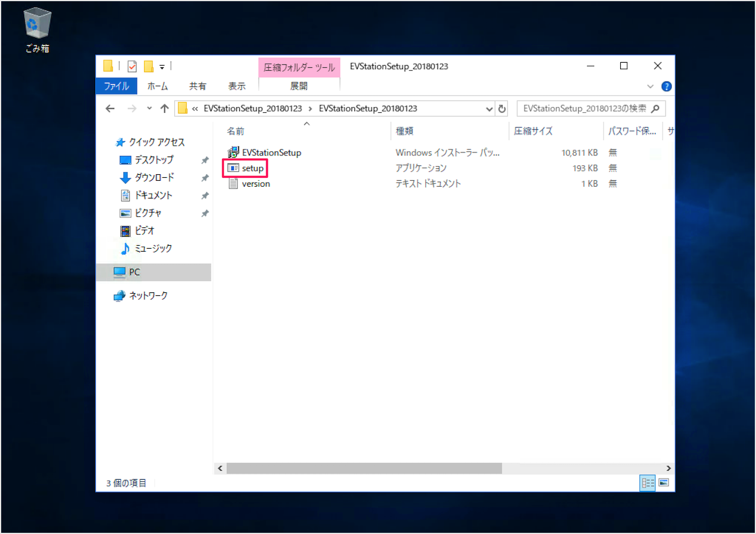Screen dimensions: 756x534
Task: Select the 圧縮フォルダー ツール contextual tab
Action: pos(299,67)
